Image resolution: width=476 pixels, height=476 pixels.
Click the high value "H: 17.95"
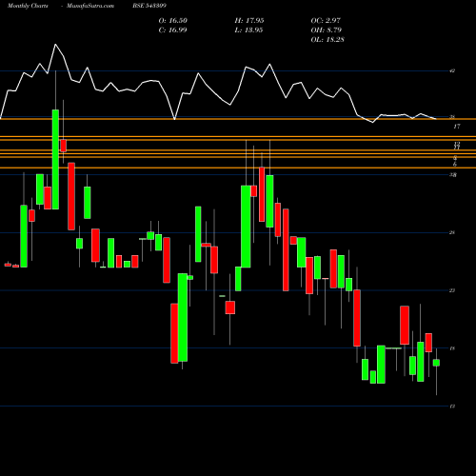click(249, 21)
